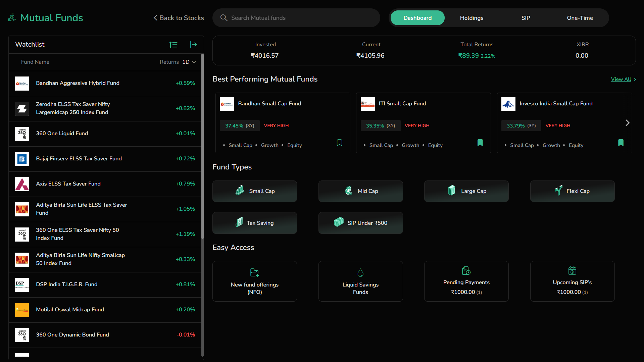Toggle bookmark on Invesco India Small Cap Fund
Screen dimensions: 644x362
[621, 143]
